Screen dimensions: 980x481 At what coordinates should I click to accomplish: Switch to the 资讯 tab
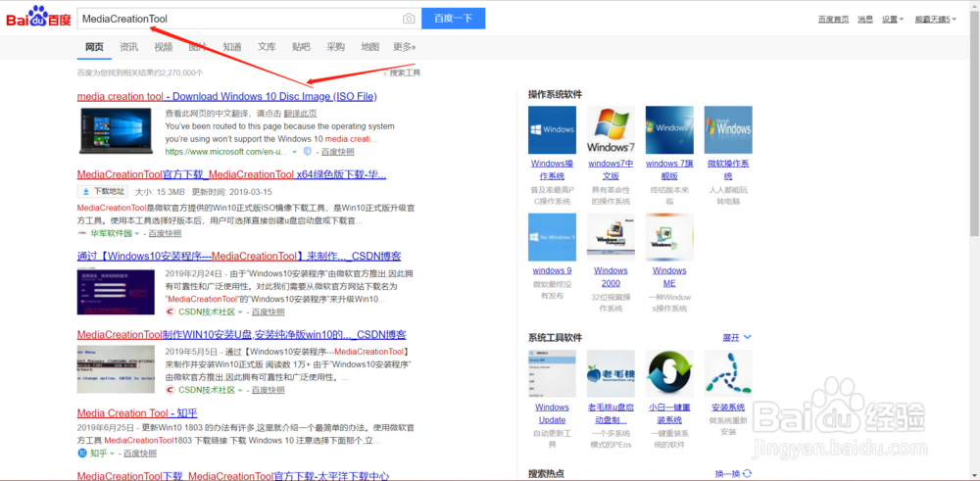click(128, 47)
